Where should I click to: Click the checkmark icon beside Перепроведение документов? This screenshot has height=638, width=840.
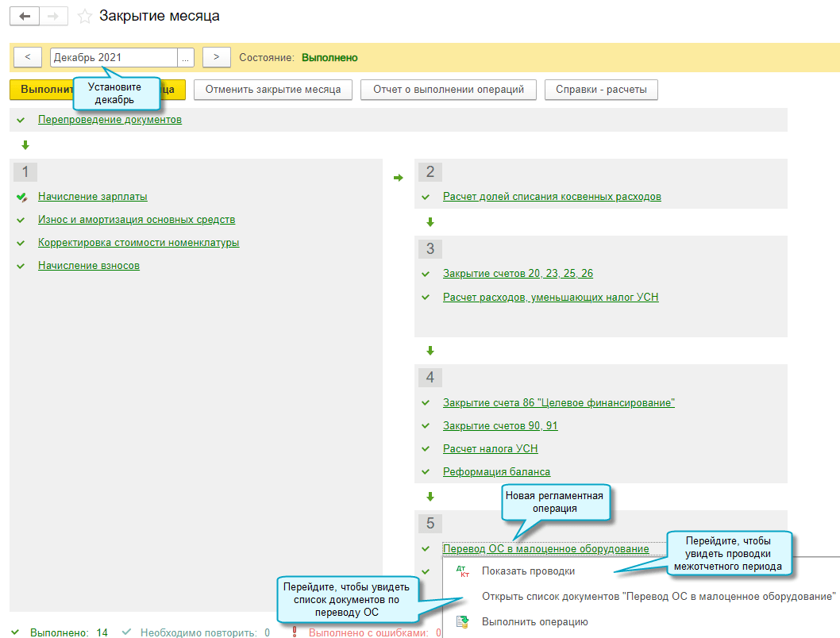[21, 121]
